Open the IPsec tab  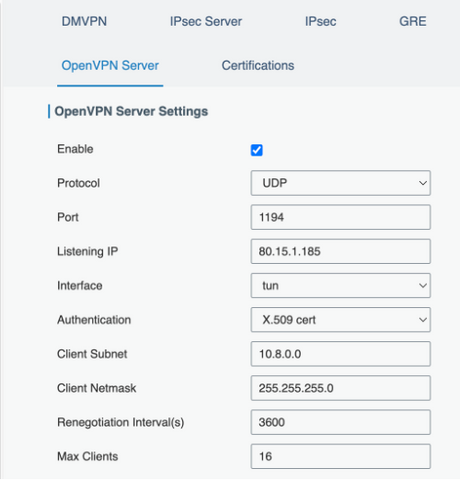[x=320, y=21]
